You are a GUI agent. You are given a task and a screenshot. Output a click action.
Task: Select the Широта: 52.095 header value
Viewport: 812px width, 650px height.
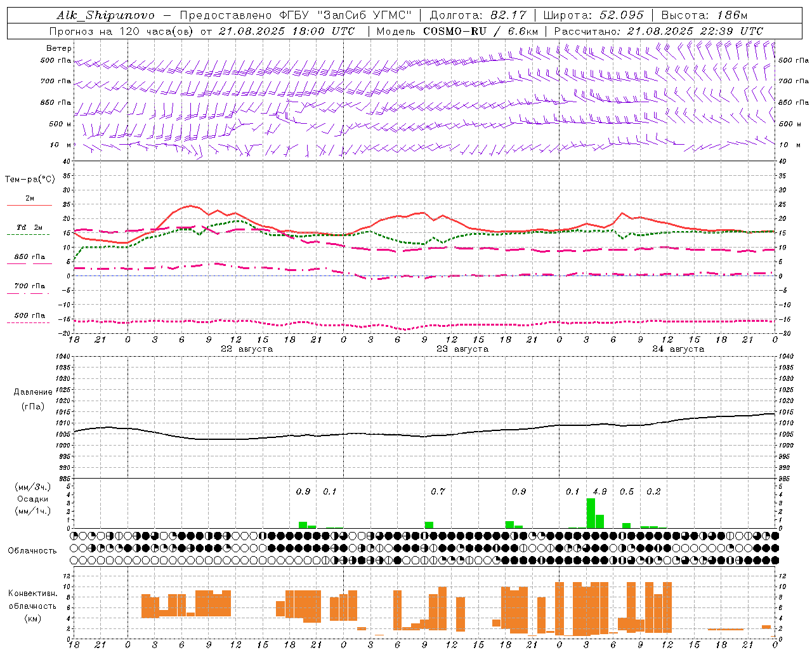[594, 15]
